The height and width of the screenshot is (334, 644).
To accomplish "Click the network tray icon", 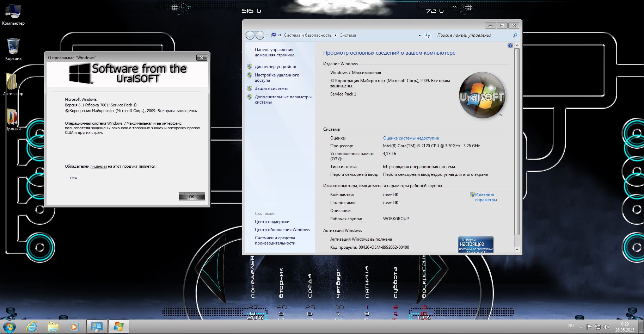I will pos(597,327).
